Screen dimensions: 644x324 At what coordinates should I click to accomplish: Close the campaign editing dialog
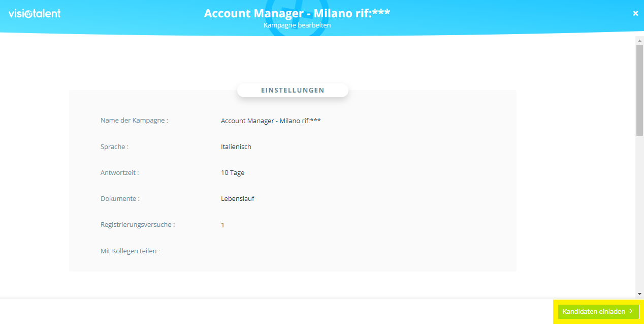click(635, 14)
